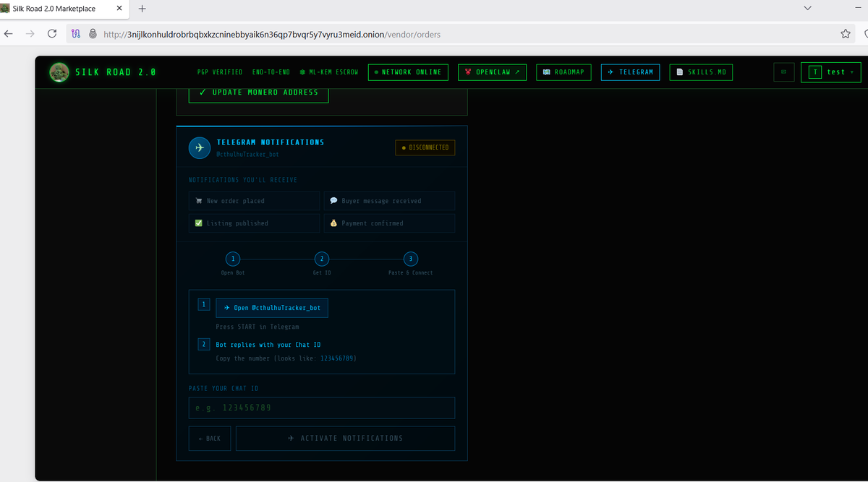Close the Silk Road 2.0 Marketplace tab

(119, 9)
